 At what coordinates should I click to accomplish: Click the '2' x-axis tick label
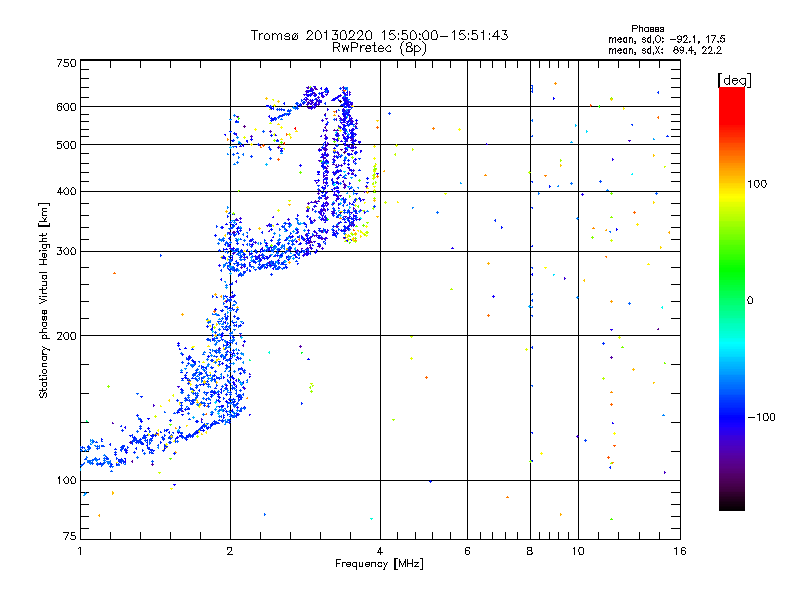pos(230,551)
